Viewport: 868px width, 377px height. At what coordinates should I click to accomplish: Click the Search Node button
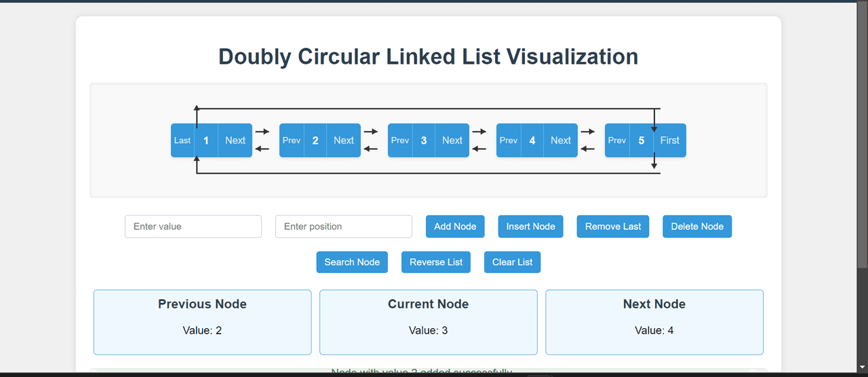pos(352,262)
